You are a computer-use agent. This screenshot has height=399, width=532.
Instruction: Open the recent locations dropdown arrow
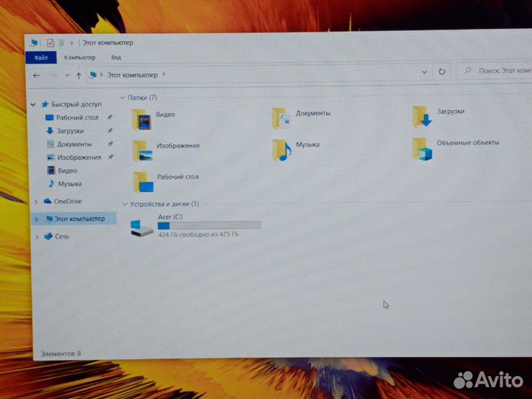(x=67, y=75)
